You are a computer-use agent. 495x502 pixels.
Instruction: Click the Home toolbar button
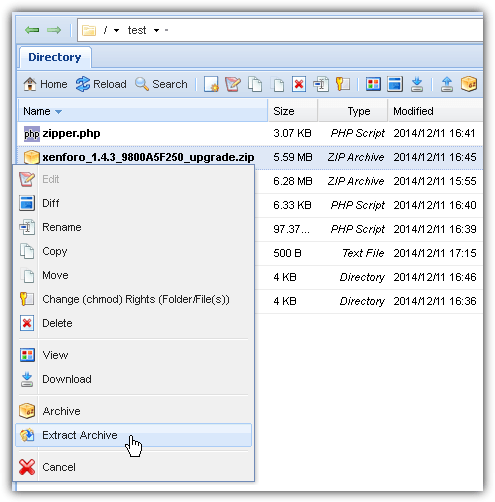45,84
